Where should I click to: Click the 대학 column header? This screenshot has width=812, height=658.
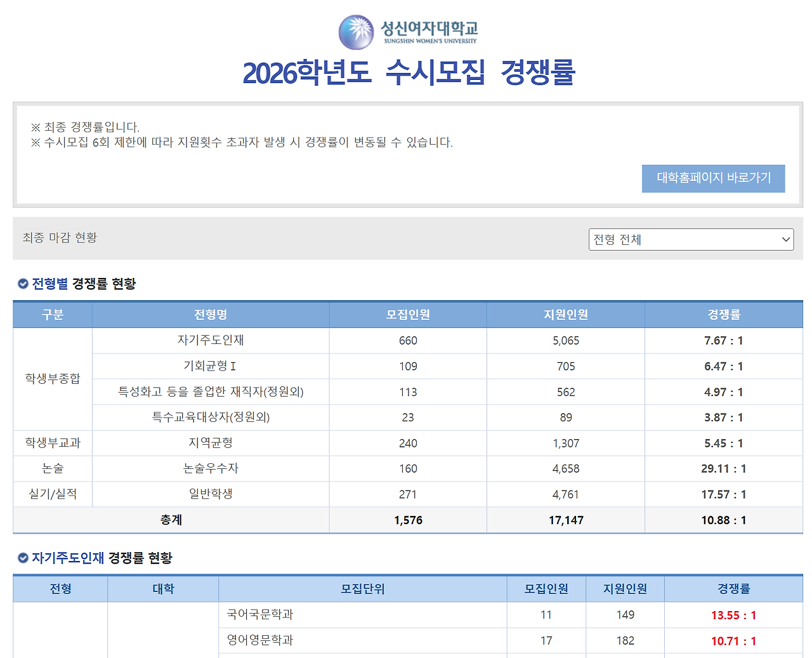point(163,589)
